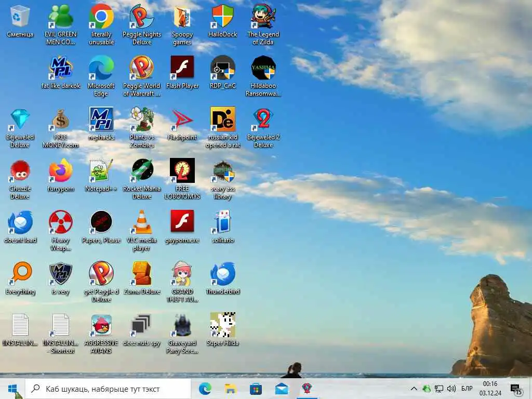Image resolution: width=532 pixels, height=399 pixels.
Task: Select IINSTALLIN... - Shortcut file
Action: pos(60,334)
